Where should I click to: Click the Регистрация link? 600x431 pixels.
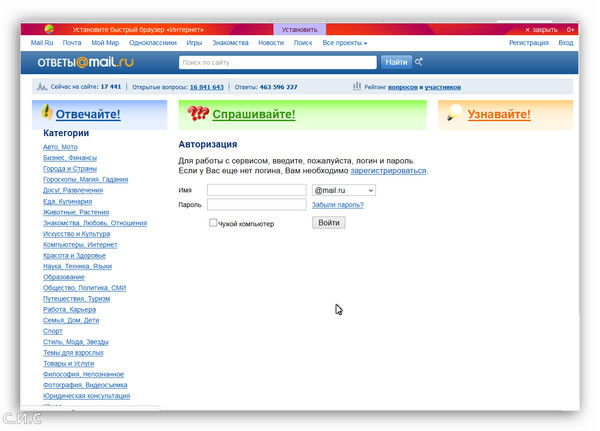[x=528, y=43]
